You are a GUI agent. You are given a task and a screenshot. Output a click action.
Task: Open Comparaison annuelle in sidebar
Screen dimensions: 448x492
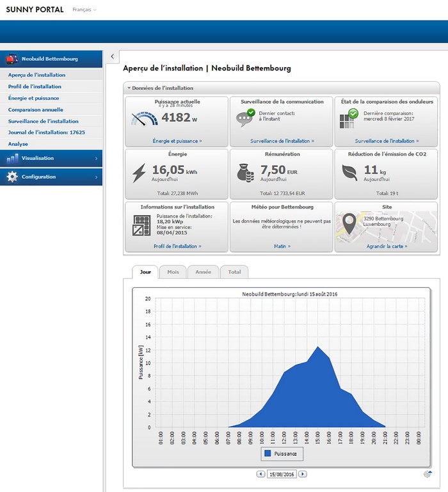[51, 110]
